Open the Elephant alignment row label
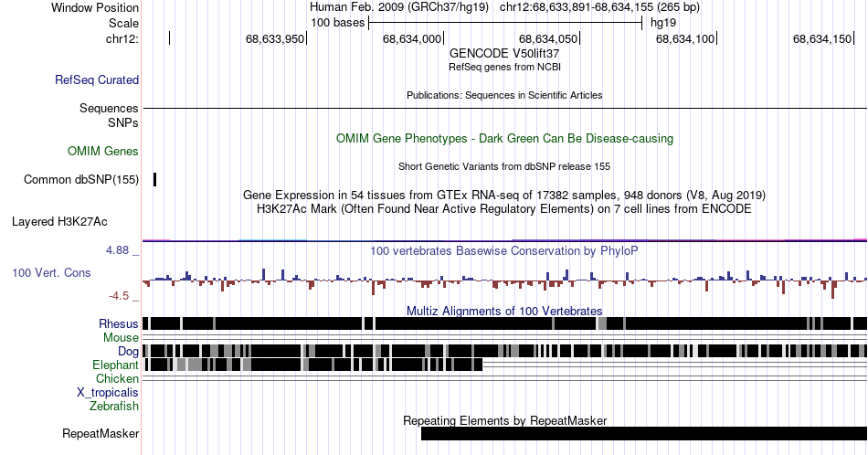This screenshot has height=455, width=868. 115,365
